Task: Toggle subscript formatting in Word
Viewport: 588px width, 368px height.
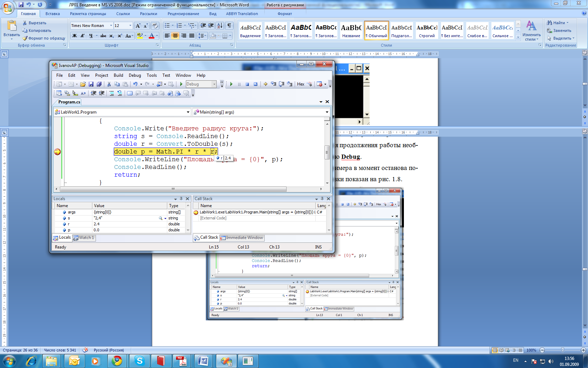Action: click(x=111, y=36)
